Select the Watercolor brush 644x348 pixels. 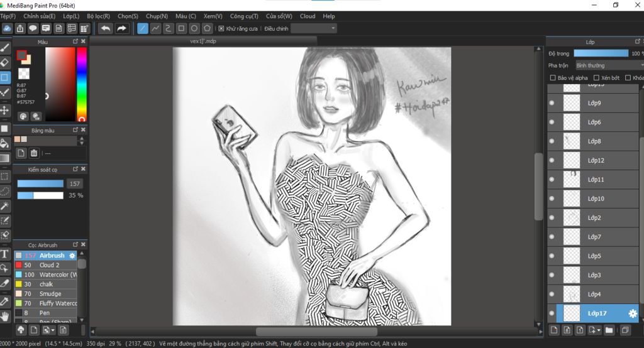[45, 275]
